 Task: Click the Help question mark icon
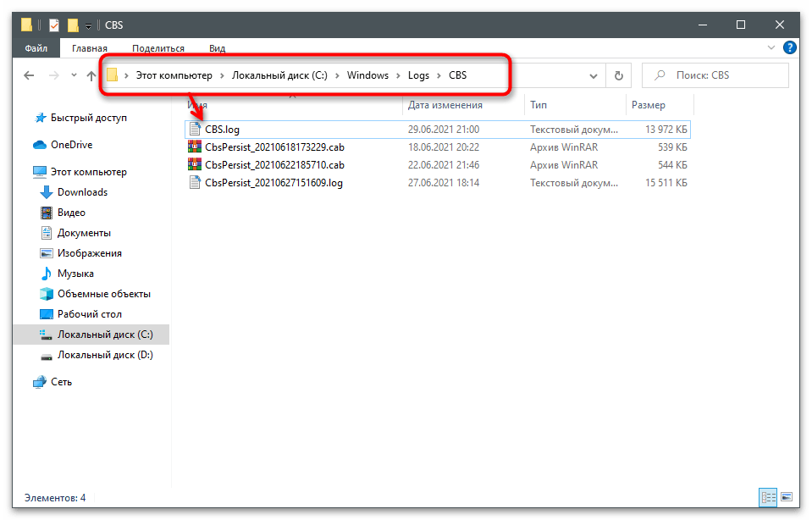[790, 47]
